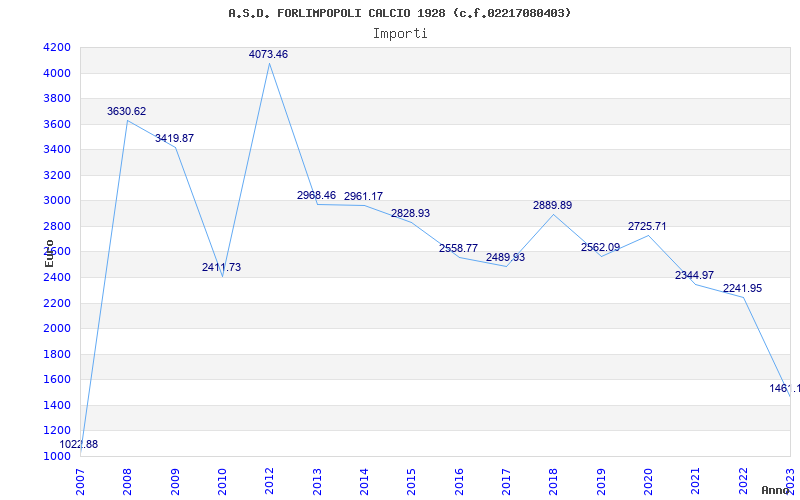Viewport: 800px width, 500px height.
Task: Select the 2014 x-axis year label
Action: (364, 482)
